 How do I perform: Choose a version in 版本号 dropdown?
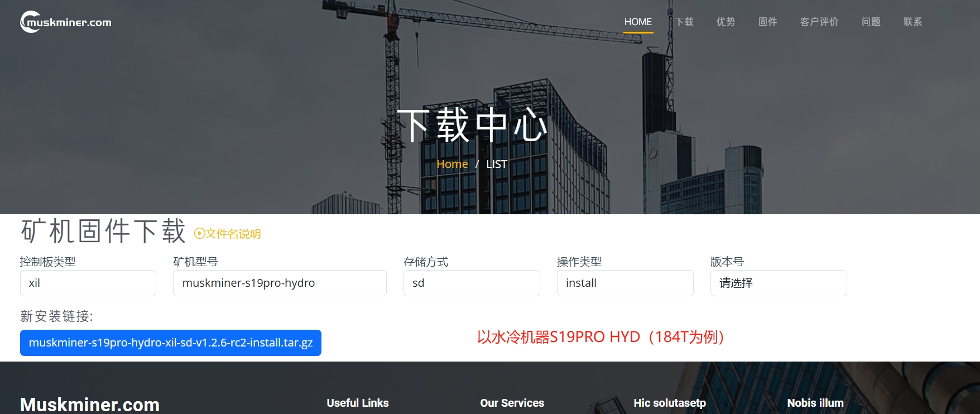(x=779, y=283)
